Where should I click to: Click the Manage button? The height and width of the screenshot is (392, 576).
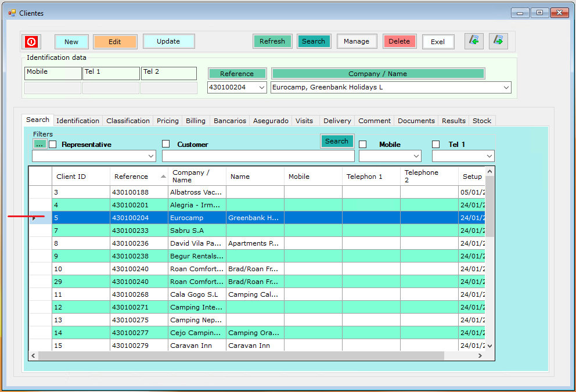[357, 41]
